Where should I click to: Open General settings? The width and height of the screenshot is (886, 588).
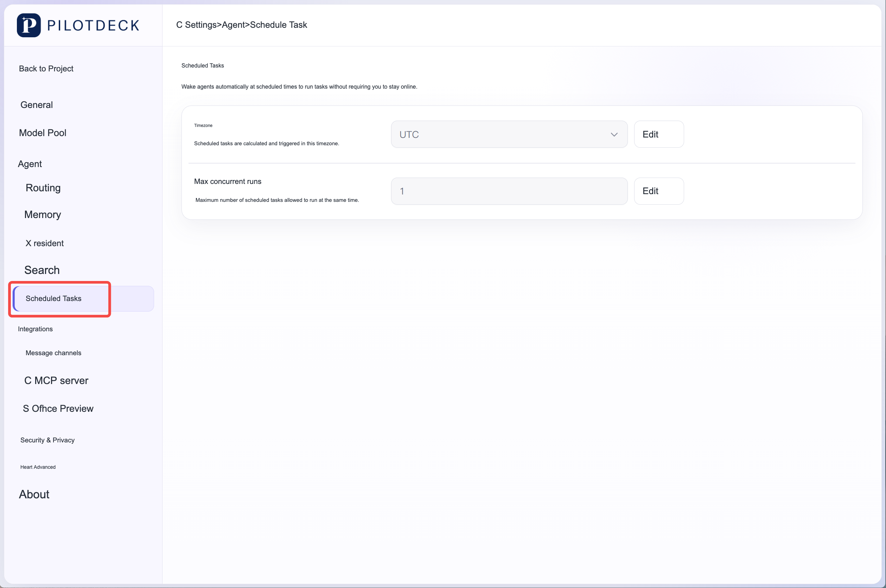(x=36, y=105)
